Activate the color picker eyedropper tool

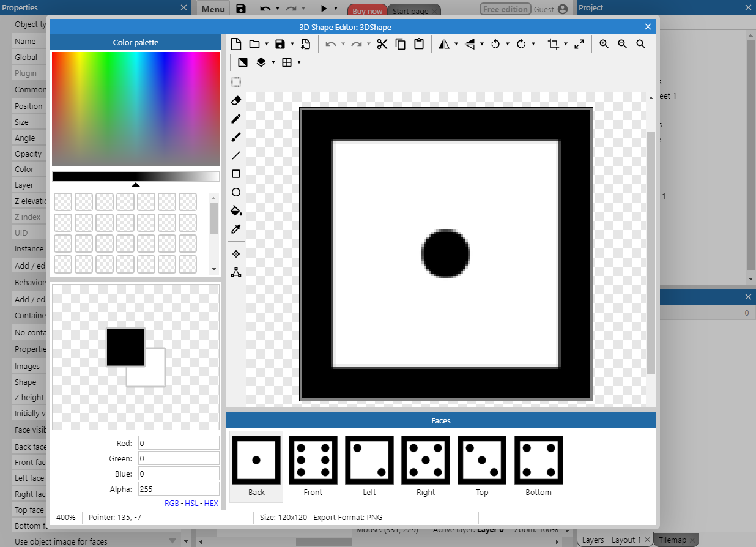click(x=236, y=229)
